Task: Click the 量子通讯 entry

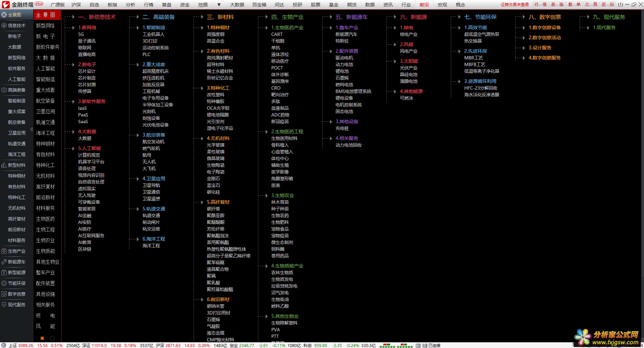Action: click(87, 41)
